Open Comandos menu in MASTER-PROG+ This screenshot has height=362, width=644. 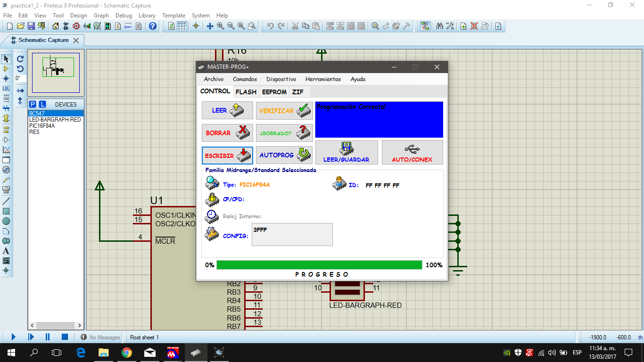[245, 79]
